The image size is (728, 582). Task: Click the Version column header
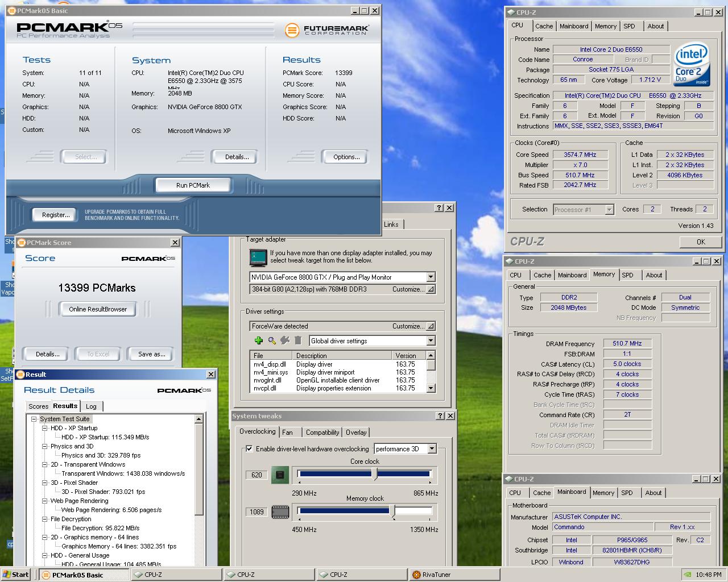pos(408,356)
